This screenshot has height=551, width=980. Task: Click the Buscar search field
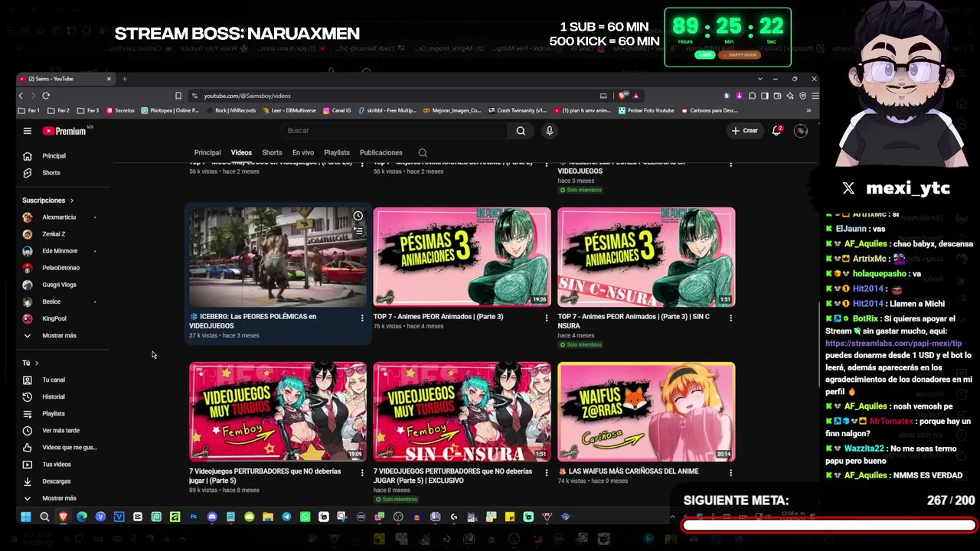coord(394,131)
